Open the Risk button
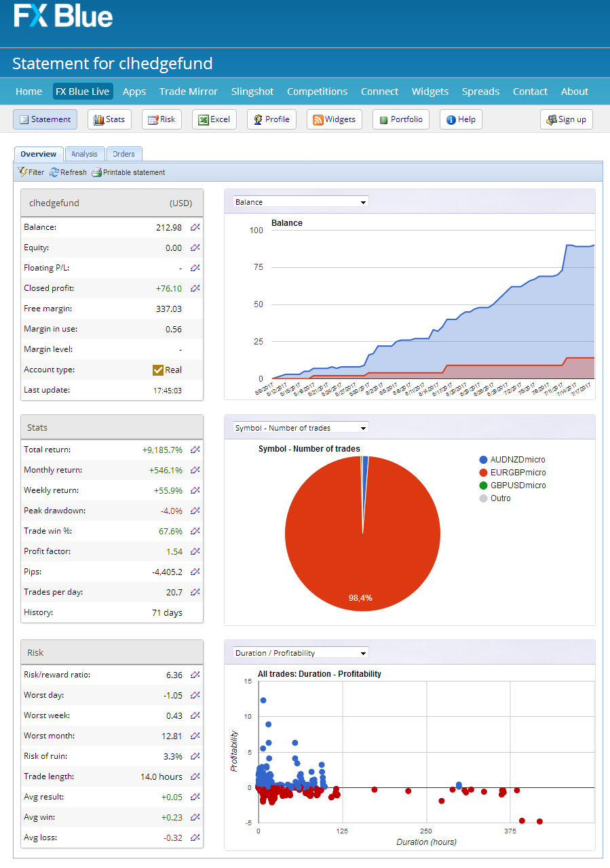Image resolution: width=610 pixels, height=868 pixels. (x=161, y=119)
